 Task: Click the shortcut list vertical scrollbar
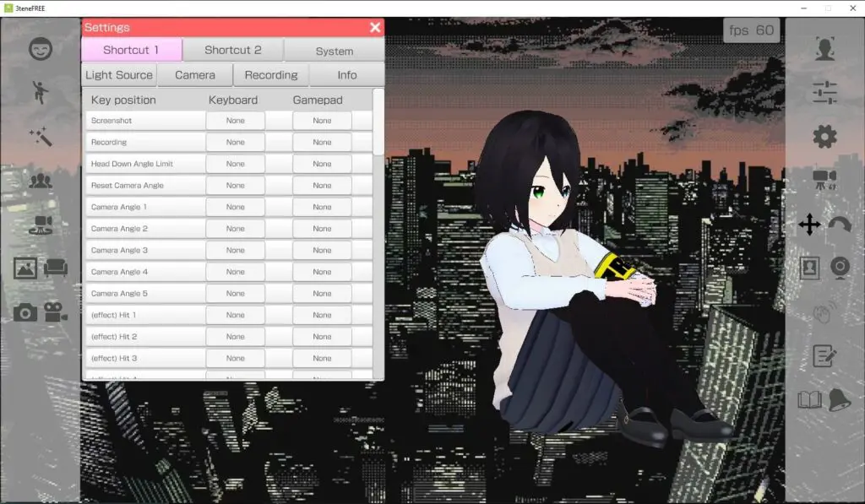[x=378, y=234]
